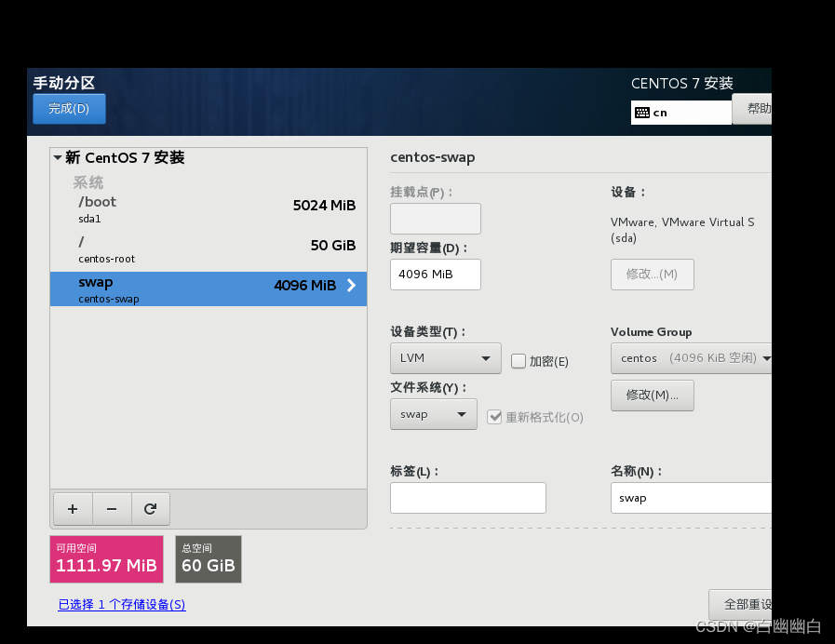The height and width of the screenshot is (644, 835).
Task: Open the swap file system dropdown
Action: click(x=434, y=414)
